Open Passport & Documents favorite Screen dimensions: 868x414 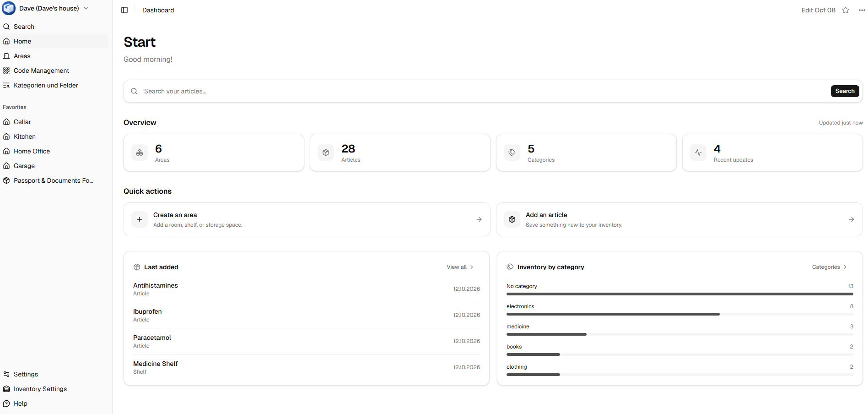(55, 180)
